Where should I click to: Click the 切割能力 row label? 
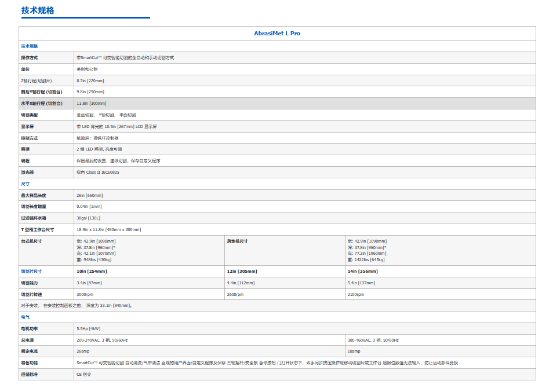coord(30,283)
